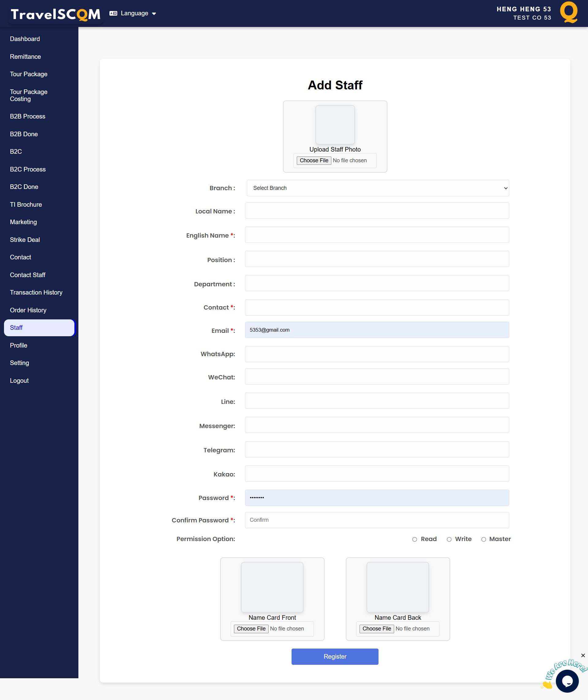This screenshot has height=700, width=588.
Task: Open the Select Branch dropdown
Action: coord(378,188)
